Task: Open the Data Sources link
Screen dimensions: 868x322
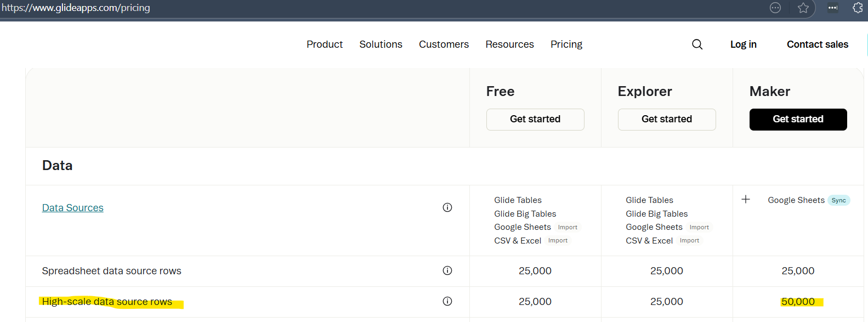Action: 73,208
